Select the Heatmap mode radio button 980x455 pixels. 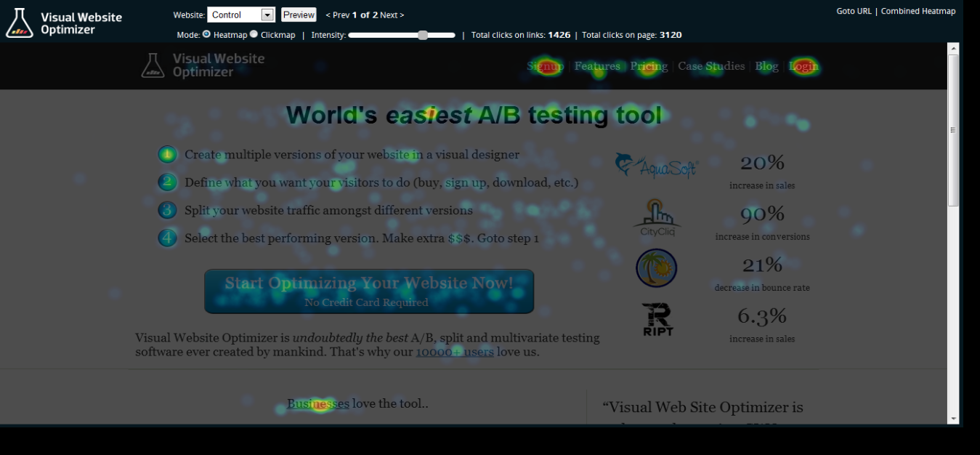pyautogui.click(x=206, y=34)
